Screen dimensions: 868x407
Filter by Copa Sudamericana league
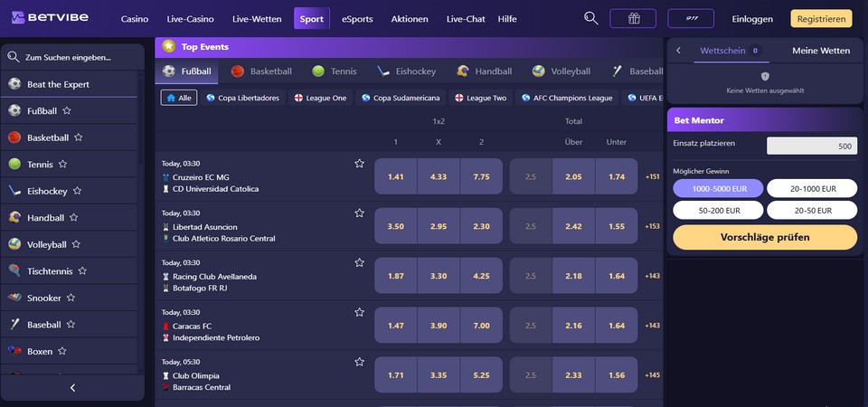coord(401,98)
